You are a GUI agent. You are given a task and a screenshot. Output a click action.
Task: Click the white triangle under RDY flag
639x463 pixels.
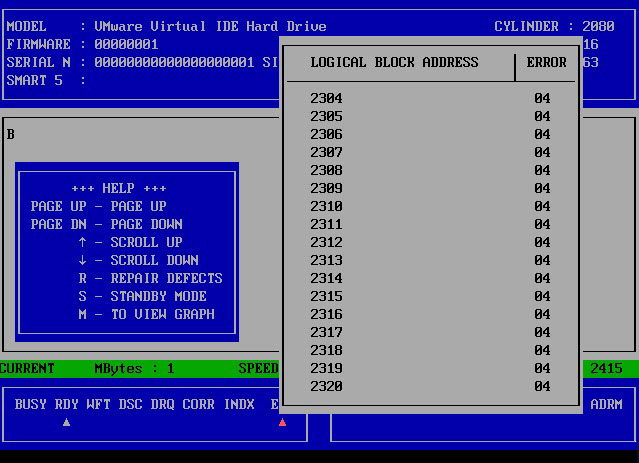(x=67, y=422)
